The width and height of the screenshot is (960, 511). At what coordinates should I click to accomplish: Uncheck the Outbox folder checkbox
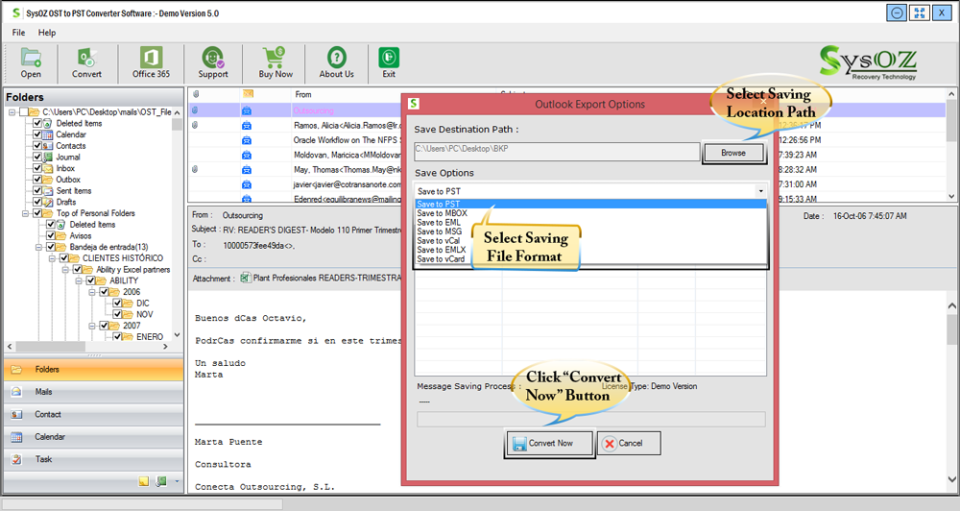click(x=37, y=179)
